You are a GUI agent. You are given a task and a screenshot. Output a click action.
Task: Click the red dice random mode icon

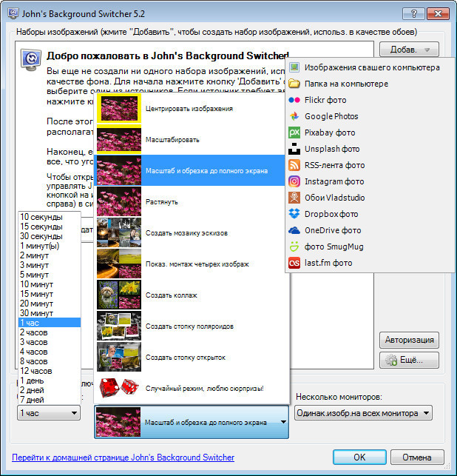[x=119, y=388]
